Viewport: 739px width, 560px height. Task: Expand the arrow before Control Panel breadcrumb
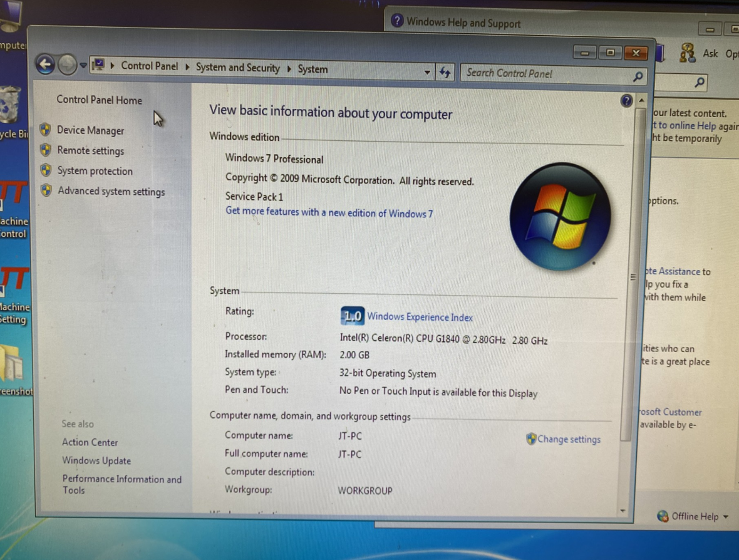click(112, 66)
